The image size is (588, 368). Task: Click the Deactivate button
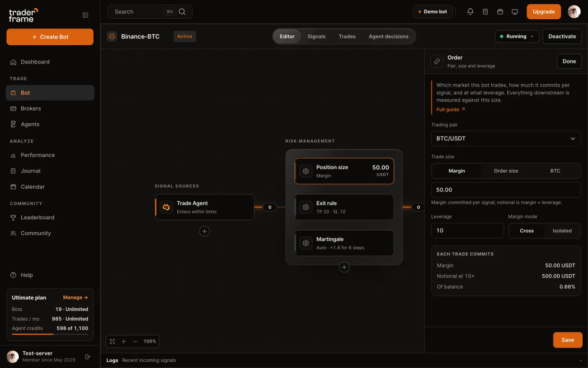pyautogui.click(x=562, y=37)
